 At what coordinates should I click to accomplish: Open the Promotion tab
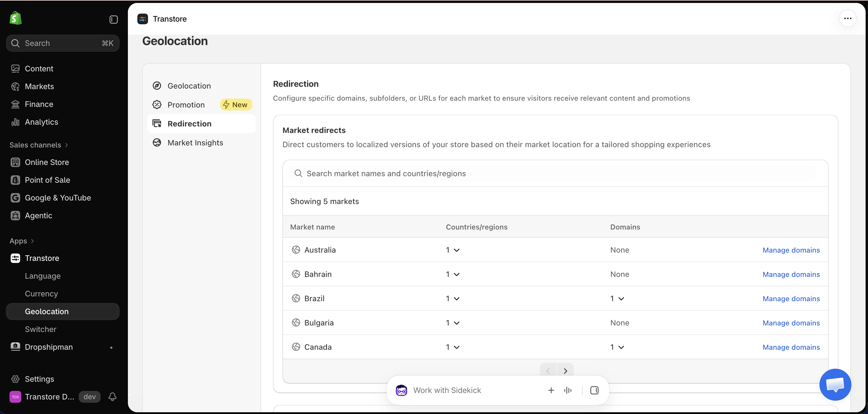[x=202, y=105]
